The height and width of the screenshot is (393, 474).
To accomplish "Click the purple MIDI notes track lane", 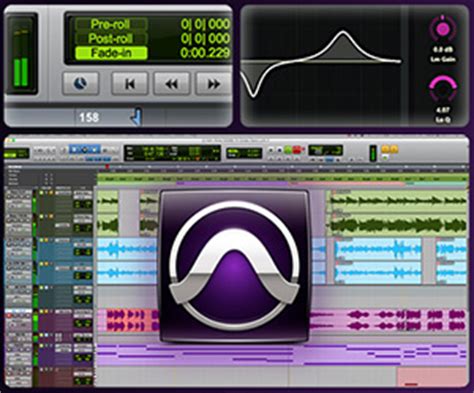I will coord(281,355).
